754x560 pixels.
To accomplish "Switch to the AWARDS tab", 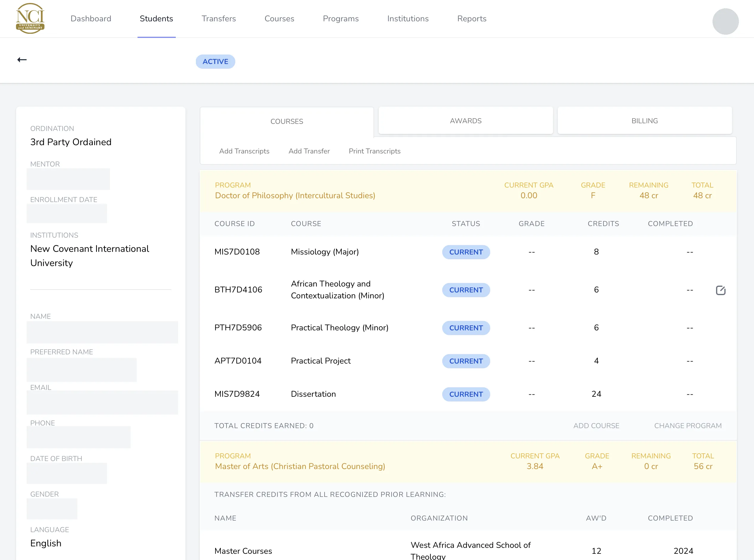I will pos(466,121).
